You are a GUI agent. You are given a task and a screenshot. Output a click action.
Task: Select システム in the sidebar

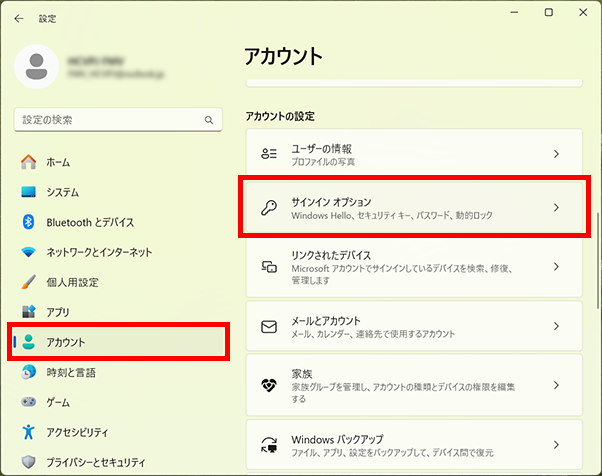pyautogui.click(x=62, y=192)
